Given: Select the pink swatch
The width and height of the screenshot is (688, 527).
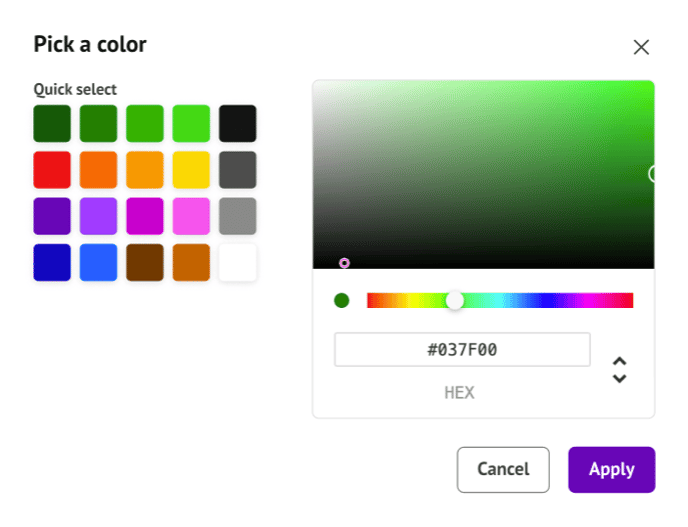Looking at the screenshot, I should click(x=191, y=216).
